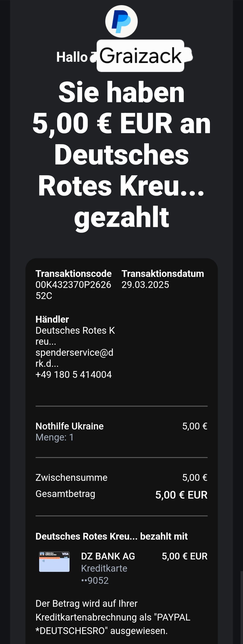Screen dimensions: 243x644
Task: Tap the Händler section heading
Action: tap(52, 319)
